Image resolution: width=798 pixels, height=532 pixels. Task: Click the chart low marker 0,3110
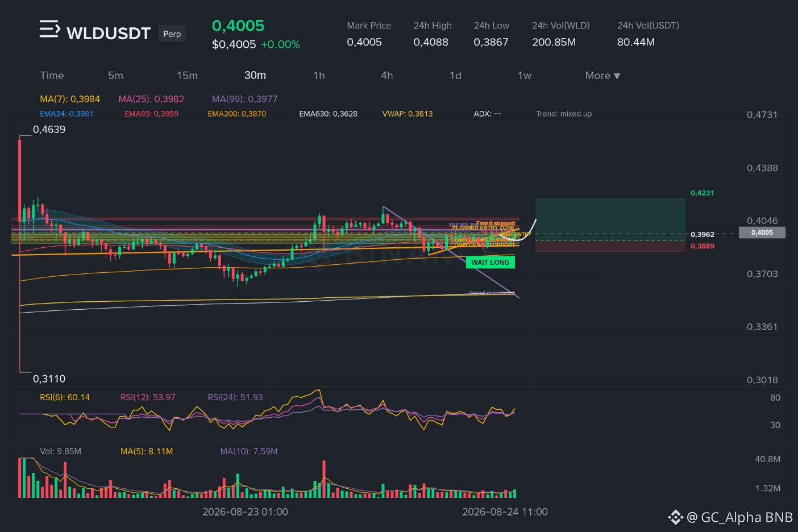coord(49,379)
